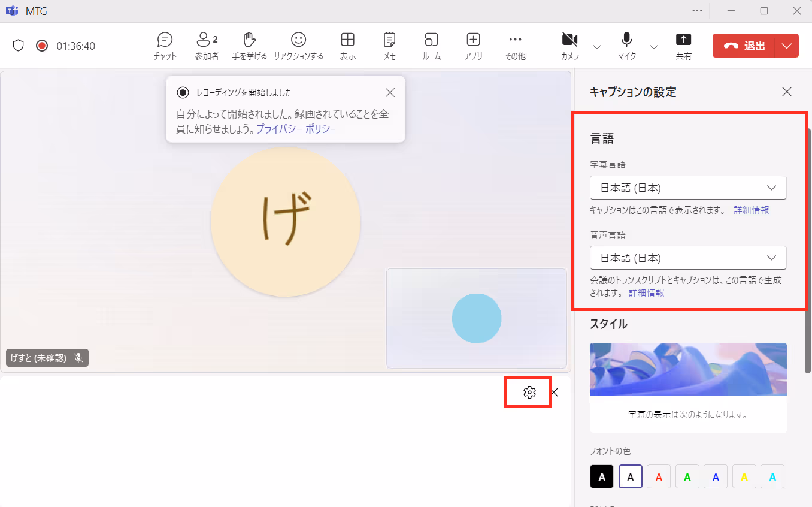Viewport: 812px width, 507px height.
Task: Maximize the MTG window
Action: tap(764, 11)
